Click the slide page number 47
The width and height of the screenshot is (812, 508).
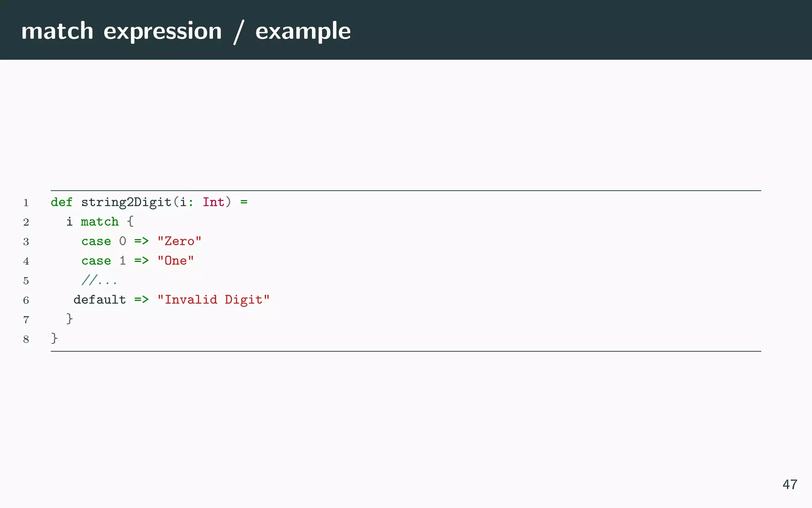point(789,485)
